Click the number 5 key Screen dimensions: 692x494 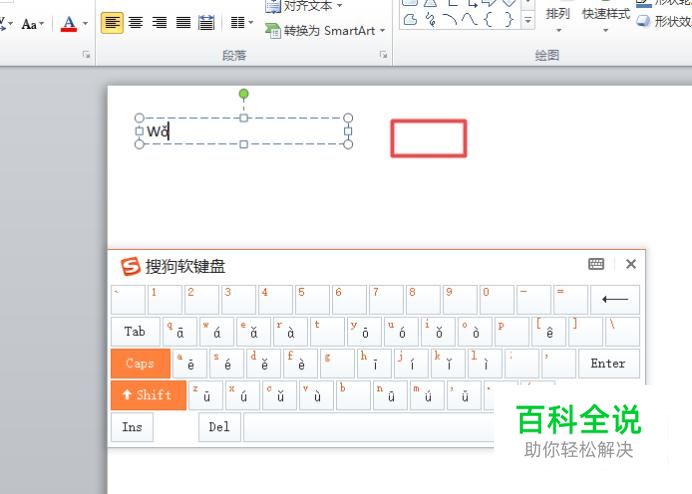pyautogui.click(x=312, y=299)
